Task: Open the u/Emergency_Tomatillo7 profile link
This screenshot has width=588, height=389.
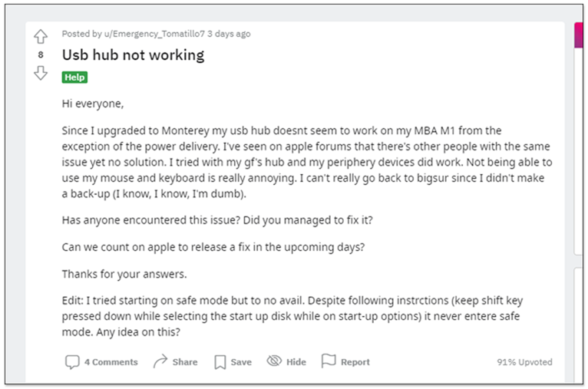Action: (154, 34)
